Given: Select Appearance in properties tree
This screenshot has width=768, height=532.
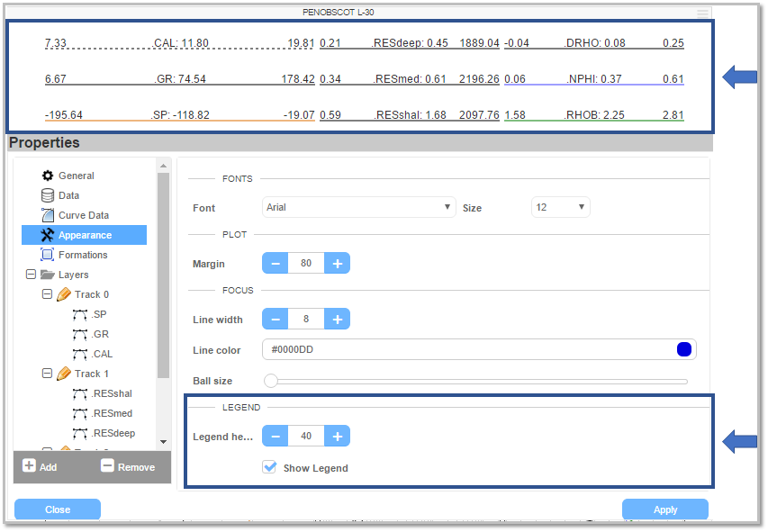Looking at the screenshot, I should click(x=85, y=235).
